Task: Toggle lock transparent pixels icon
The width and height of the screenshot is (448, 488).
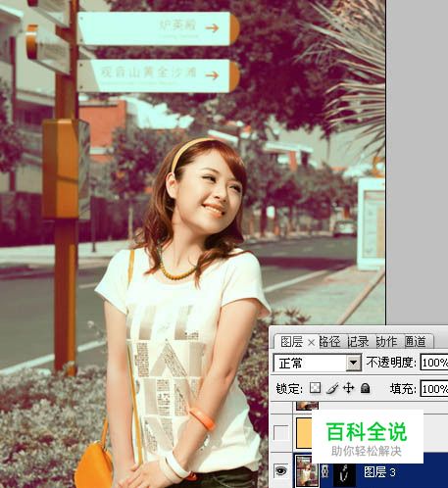Action: (x=316, y=388)
